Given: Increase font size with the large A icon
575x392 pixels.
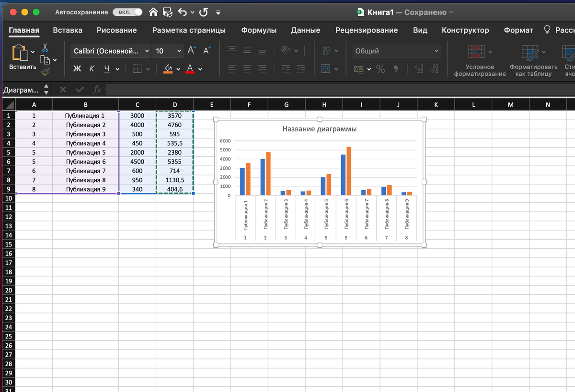Looking at the screenshot, I should [x=191, y=51].
